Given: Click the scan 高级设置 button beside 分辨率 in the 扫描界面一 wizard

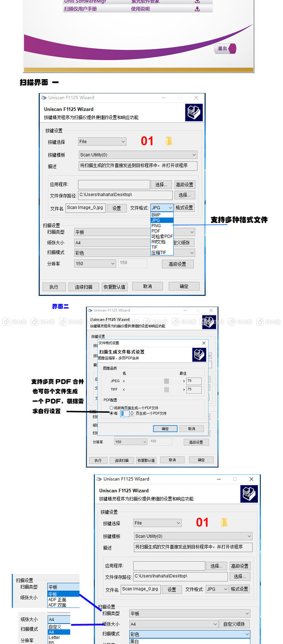Looking at the screenshot, I should [x=177, y=264].
